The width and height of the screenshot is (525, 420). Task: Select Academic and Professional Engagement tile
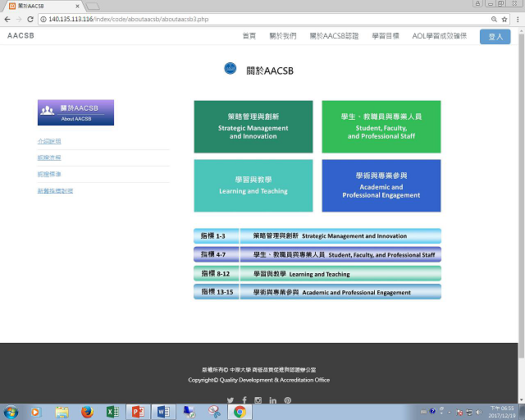tap(381, 185)
